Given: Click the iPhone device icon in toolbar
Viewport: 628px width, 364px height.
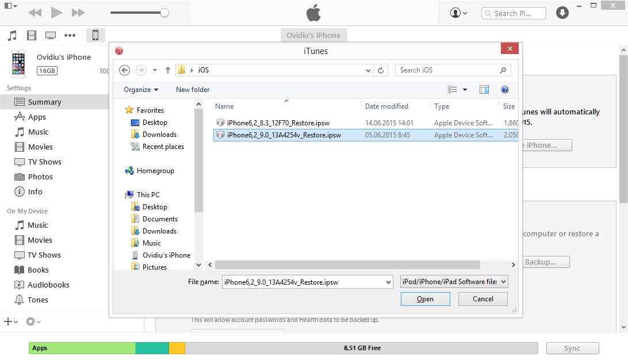Looking at the screenshot, I should (x=95, y=35).
